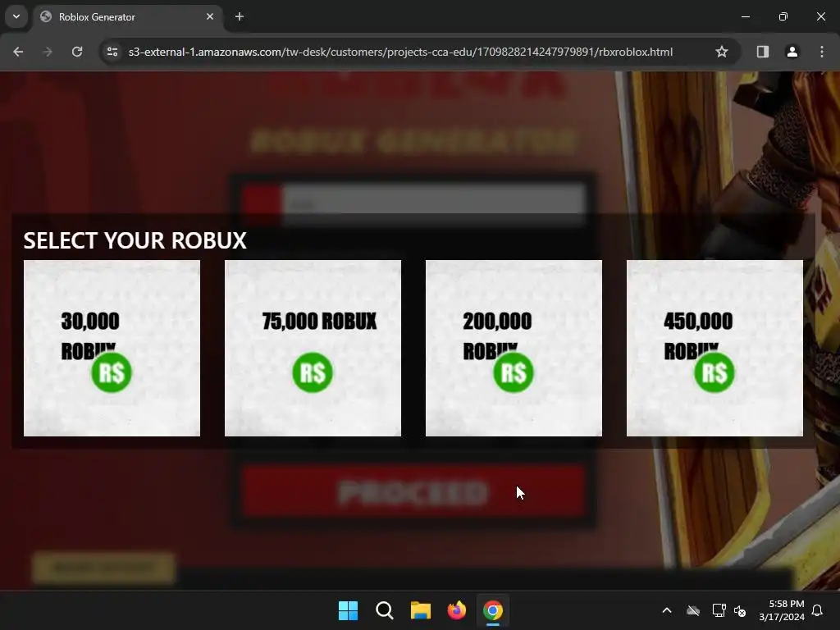Open the clock and date flyout

point(782,610)
